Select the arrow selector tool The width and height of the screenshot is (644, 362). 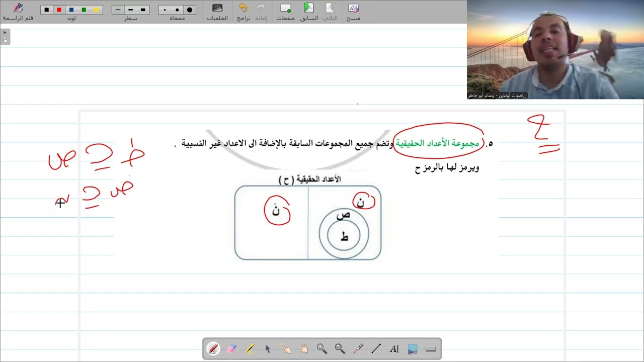pyautogui.click(x=268, y=348)
